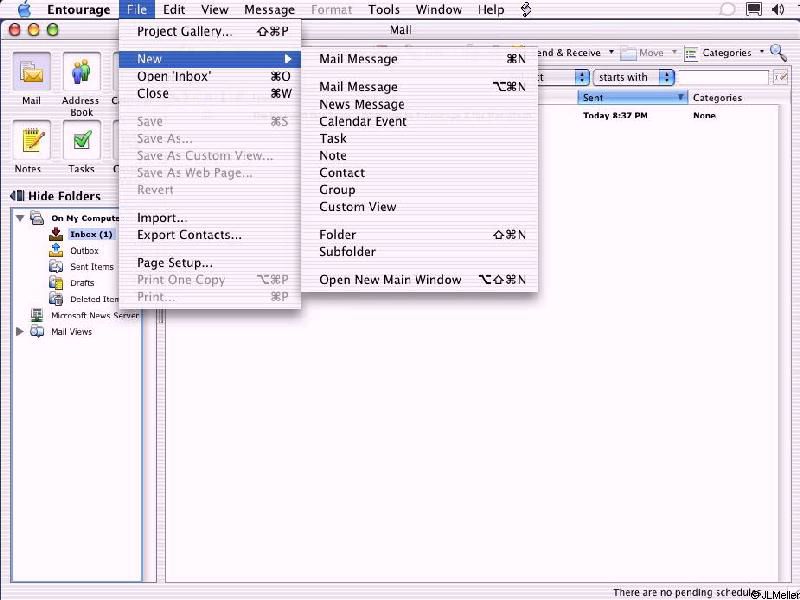Open the Move dropdown arrow
Image resolution: width=800 pixels, height=600 pixels.
pos(674,52)
